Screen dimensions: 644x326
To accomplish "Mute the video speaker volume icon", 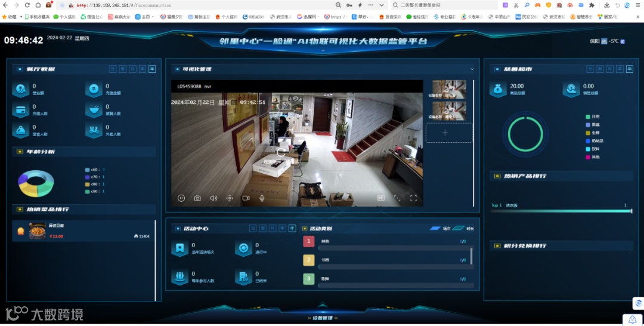I will tap(213, 198).
